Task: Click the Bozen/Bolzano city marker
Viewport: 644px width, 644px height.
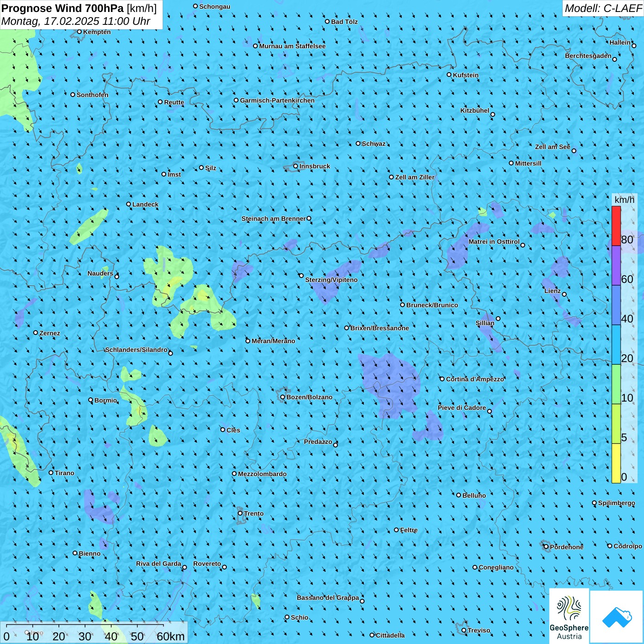Action: (283, 397)
